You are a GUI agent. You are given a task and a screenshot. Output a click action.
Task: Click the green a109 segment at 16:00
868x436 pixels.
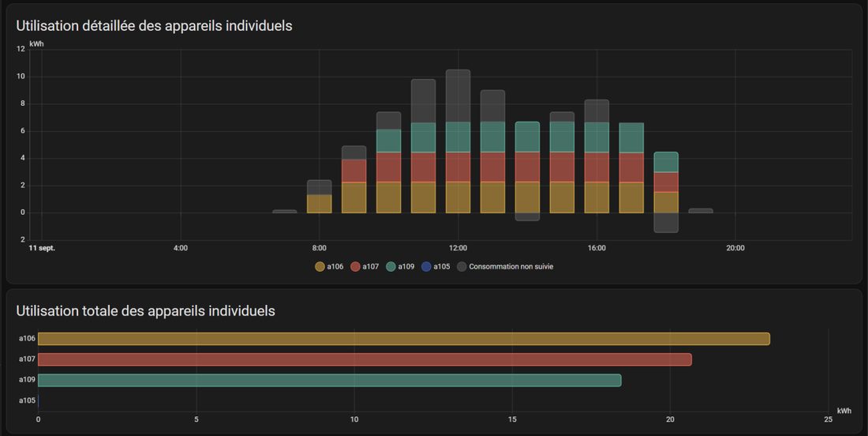(x=597, y=137)
